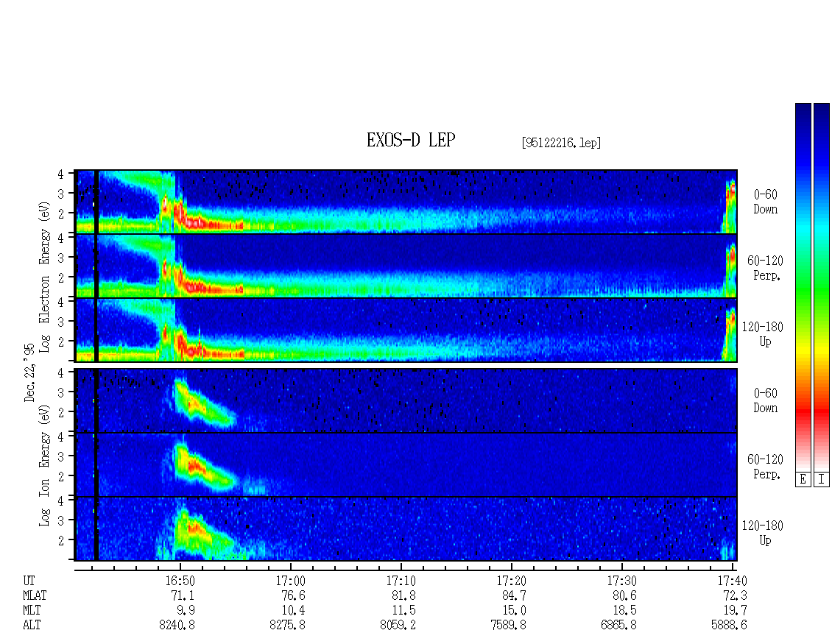
Task: Click the Log Ion Energy (eV) axis label
Action: click(44, 465)
